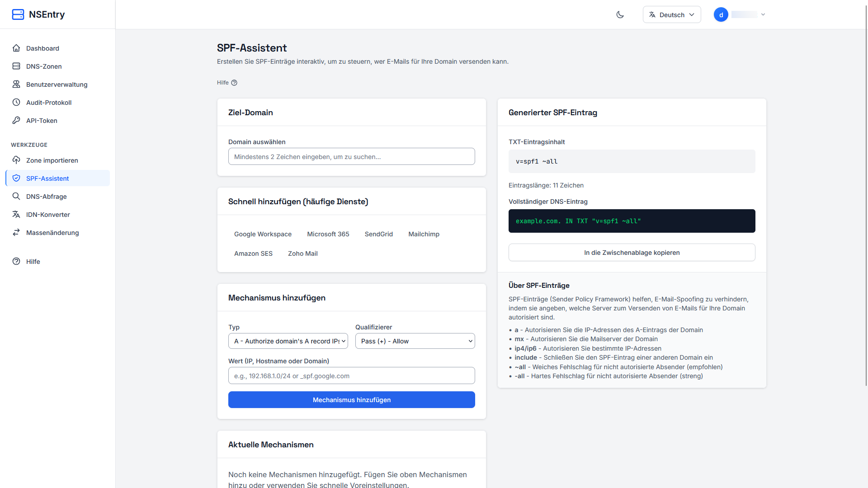Click the IDN-Konverter translate icon

tap(16, 214)
